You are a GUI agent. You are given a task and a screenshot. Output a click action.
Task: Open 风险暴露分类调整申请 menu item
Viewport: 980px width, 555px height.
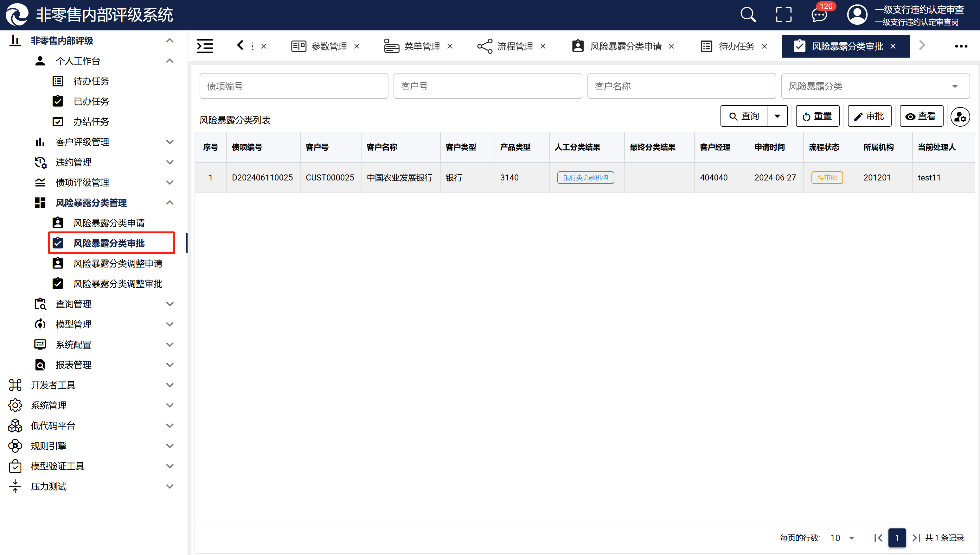[x=118, y=263]
